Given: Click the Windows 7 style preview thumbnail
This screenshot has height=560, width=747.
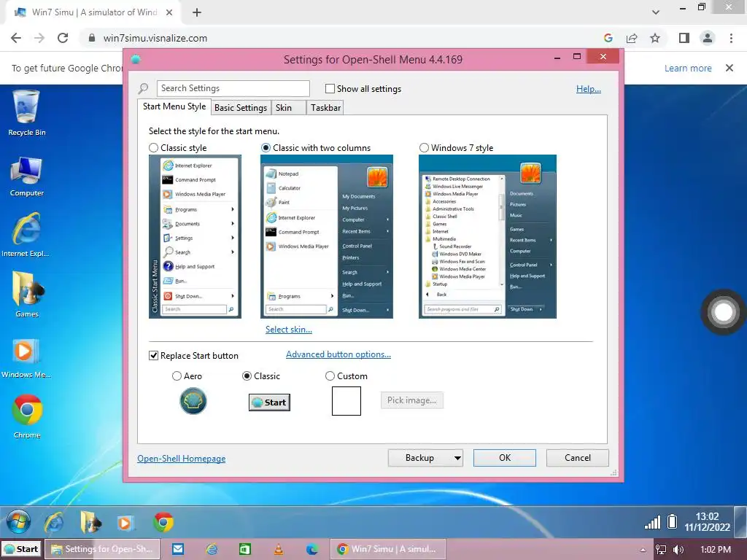Looking at the screenshot, I should coord(487,237).
